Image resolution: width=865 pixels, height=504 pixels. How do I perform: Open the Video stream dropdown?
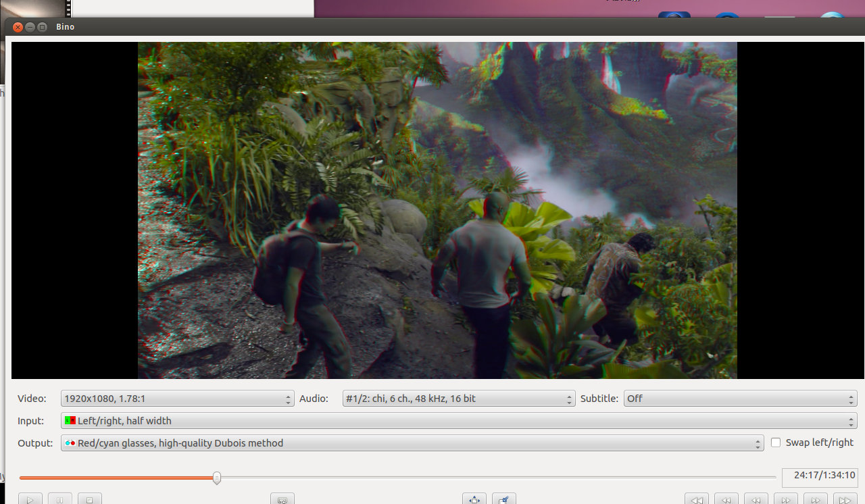177,399
